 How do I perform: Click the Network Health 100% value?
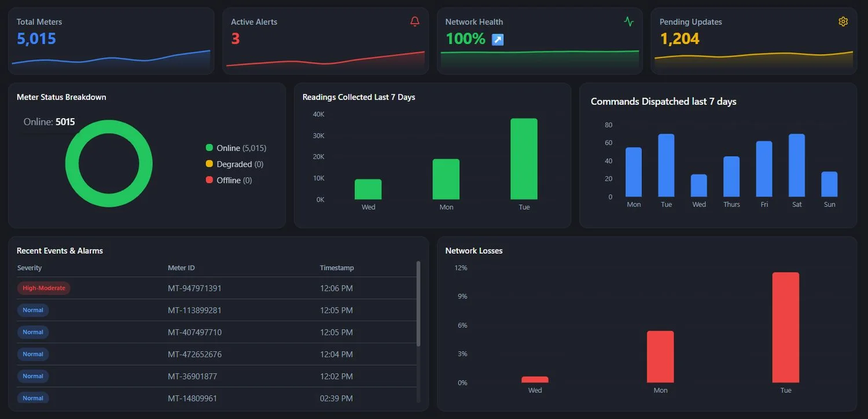tap(465, 39)
